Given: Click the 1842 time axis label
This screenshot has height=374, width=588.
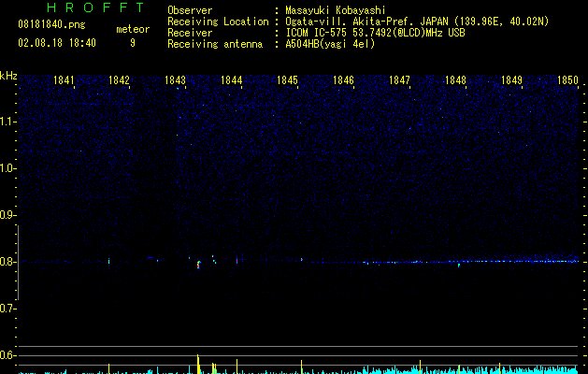Looking at the screenshot, I should point(119,80).
